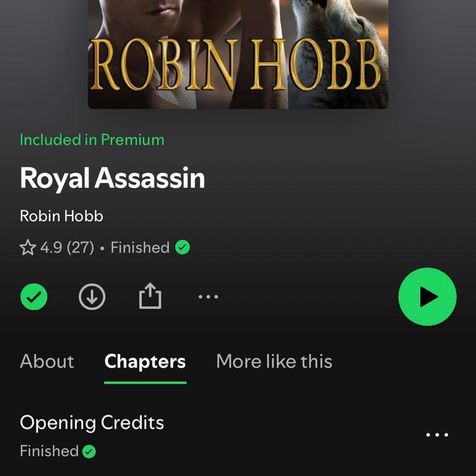Viewport: 476px width, 476px height.
Task: Open the audiobook three-dots options menu
Action: click(208, 297)
